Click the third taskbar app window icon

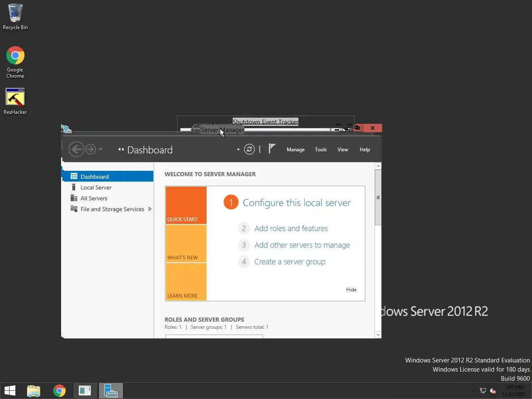coord(85,391)
